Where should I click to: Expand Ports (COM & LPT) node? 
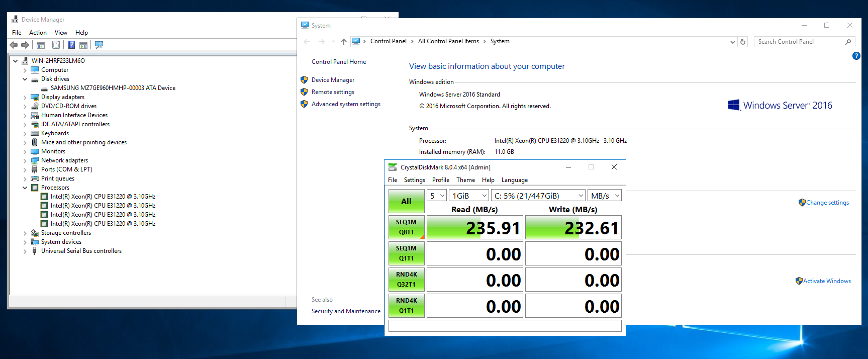[x=25, y=169]
